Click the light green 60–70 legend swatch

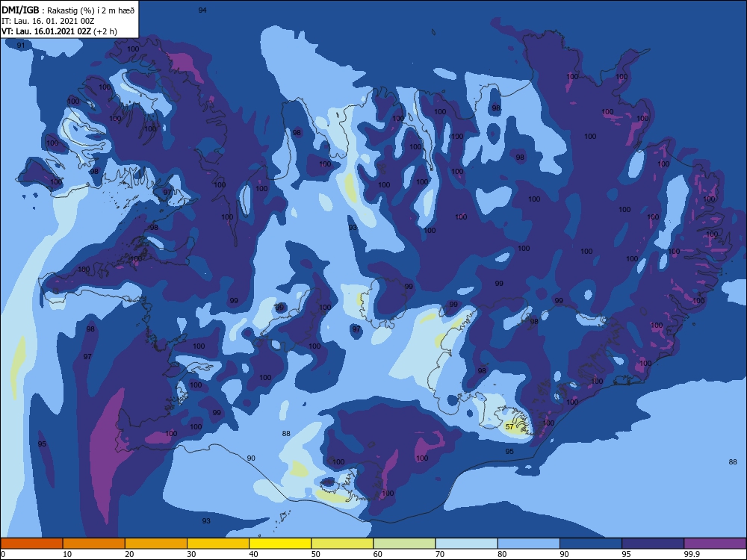[x=404, y=544]
